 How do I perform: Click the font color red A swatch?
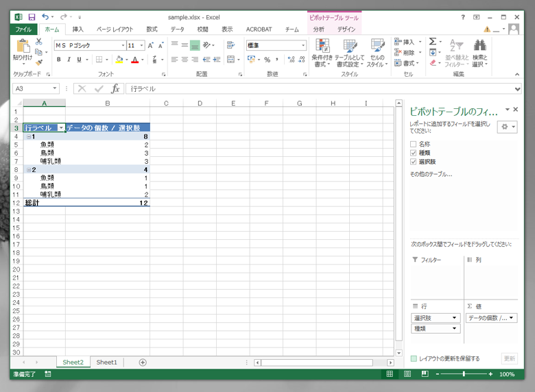click(x=135, y=60)
